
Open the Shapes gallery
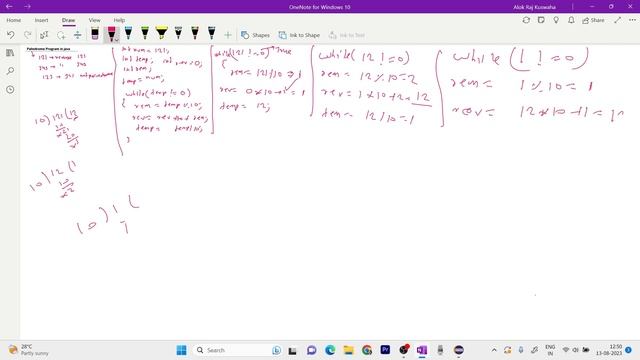[255, 35]
